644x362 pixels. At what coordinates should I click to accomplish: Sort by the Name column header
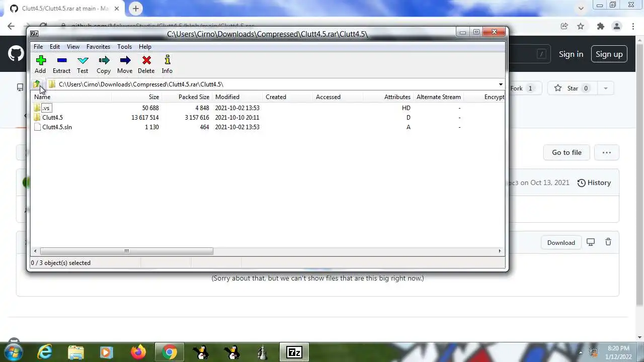[x=72, y=97]
